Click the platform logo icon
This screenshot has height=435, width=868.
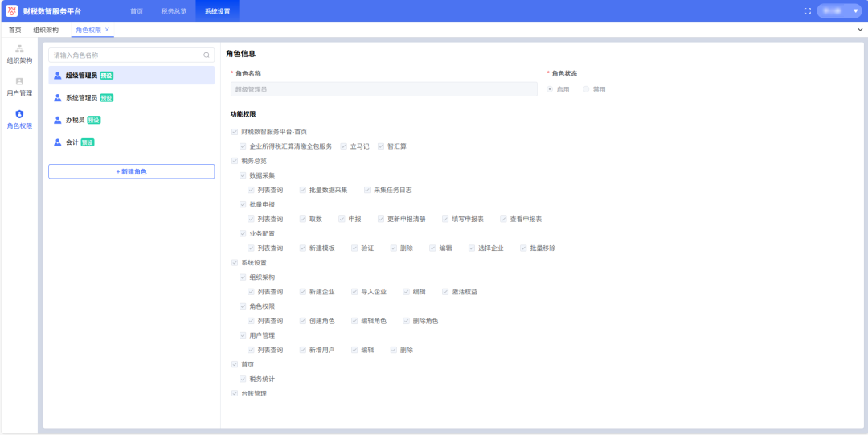click(x=11, y=11)
